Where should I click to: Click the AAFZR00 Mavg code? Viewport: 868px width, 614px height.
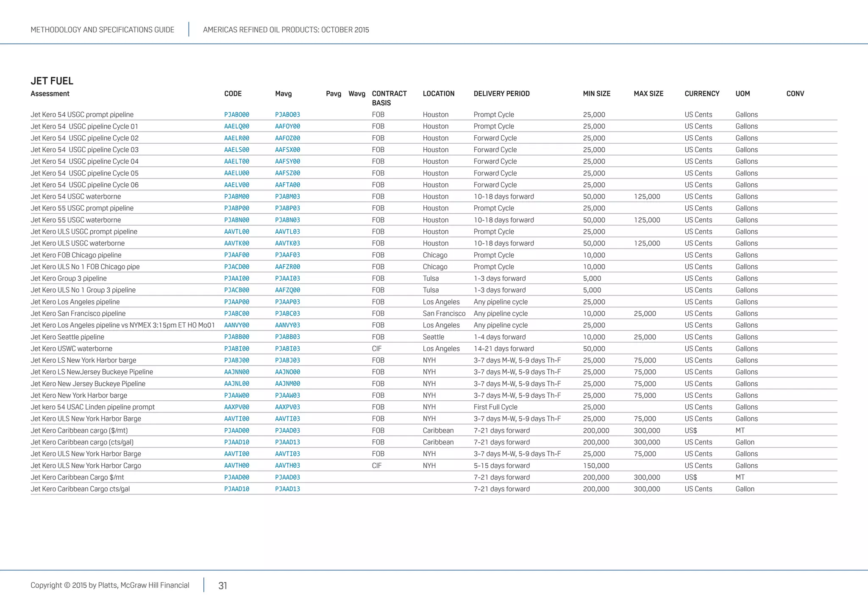[287, 267]
